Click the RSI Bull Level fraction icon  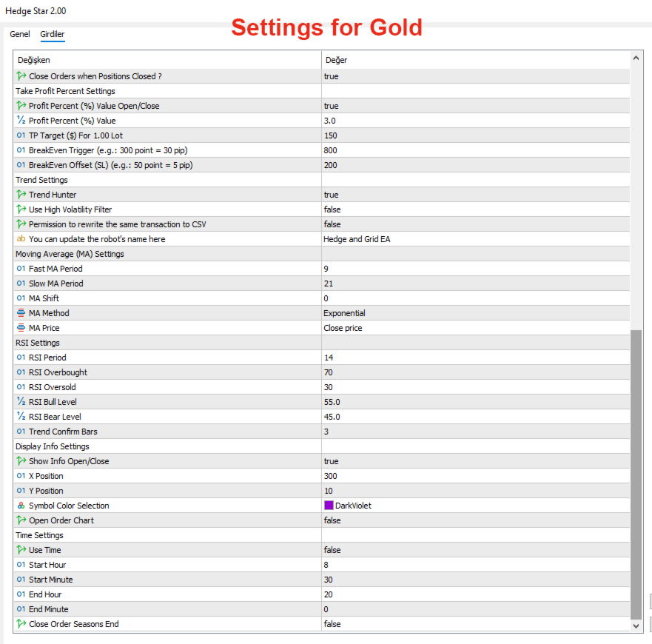(21, 402)
